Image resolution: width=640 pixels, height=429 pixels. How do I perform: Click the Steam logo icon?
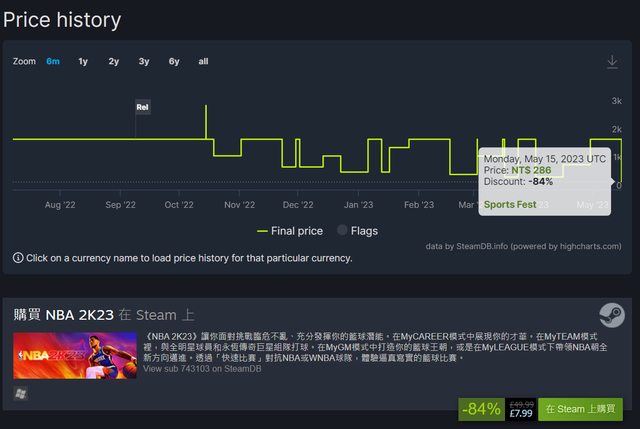[x=612, y=315]
